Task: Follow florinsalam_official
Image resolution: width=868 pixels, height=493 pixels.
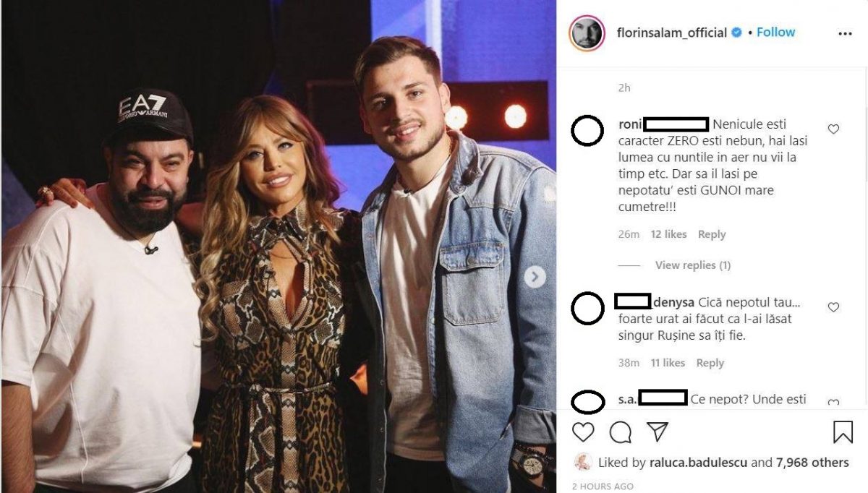Action: click(775, 33)
